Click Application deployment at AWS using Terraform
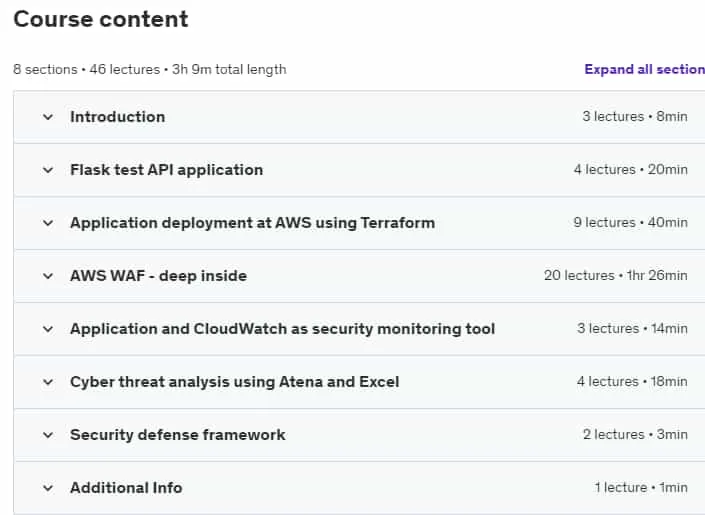 click(252, 223)
